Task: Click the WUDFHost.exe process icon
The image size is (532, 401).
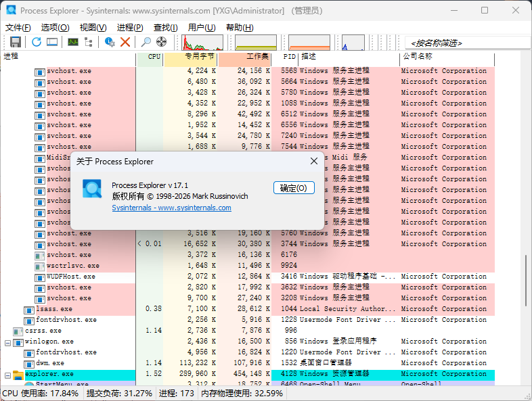Action: coord(40,278)
